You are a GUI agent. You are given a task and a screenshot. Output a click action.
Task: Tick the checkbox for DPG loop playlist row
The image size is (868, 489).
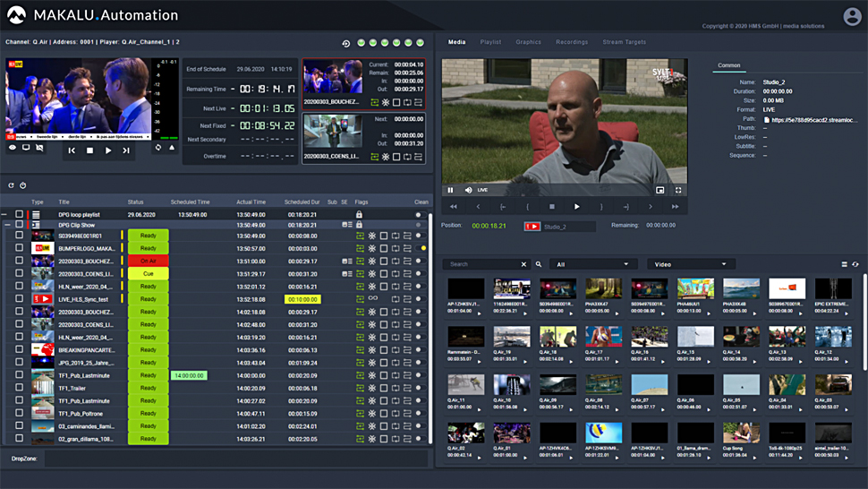(20, 214)
